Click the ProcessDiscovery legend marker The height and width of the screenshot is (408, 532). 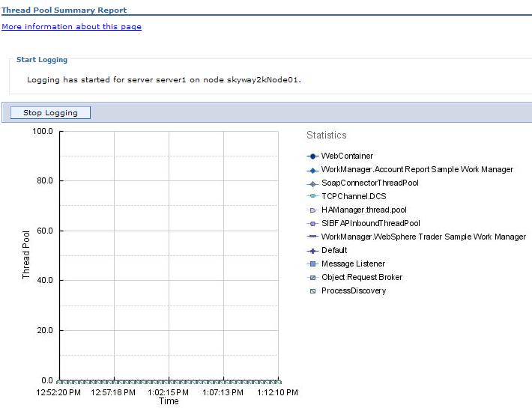[312, 290]
